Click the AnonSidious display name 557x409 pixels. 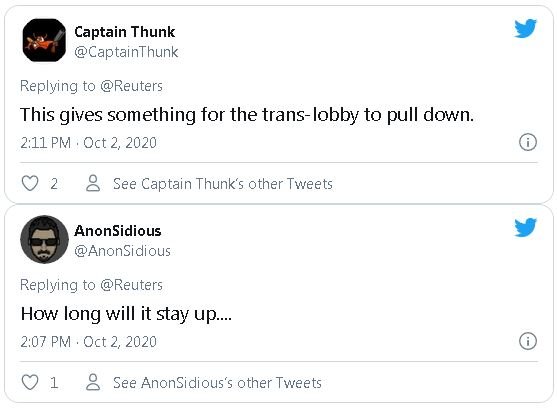118,231
